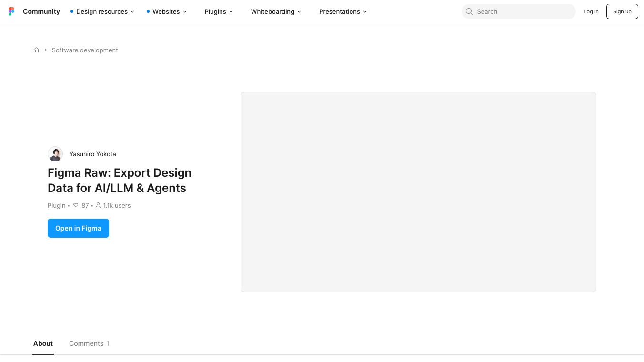The width and height of the screenshot is (644, 362).
Task: Click the Log in link
Action: tap(591, 11)
